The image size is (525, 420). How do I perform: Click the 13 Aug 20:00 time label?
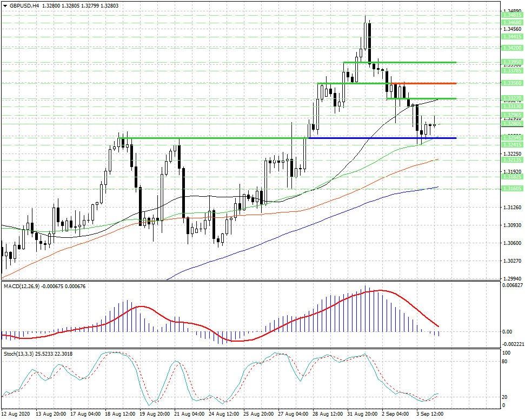pos(51,414)
